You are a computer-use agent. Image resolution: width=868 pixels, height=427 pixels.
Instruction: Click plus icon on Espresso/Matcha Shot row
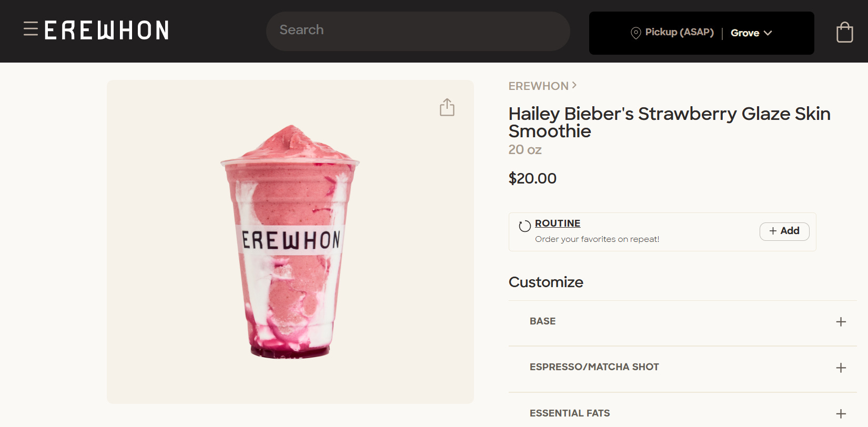coord(841,368)
